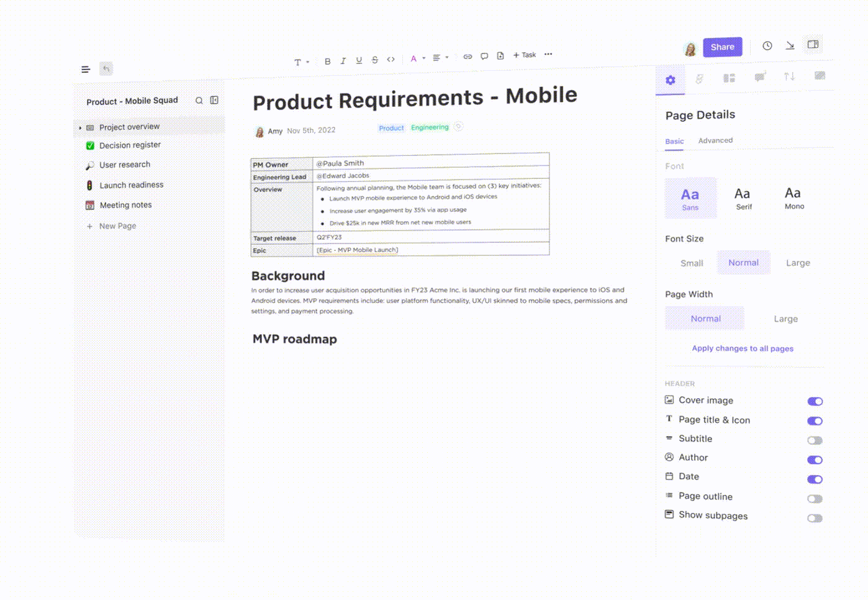Click the [Epic - MVP Mobile Launch] cell
Image resolution: width=868 pixels, height=600 pixels.
click(x=431, y=250)
